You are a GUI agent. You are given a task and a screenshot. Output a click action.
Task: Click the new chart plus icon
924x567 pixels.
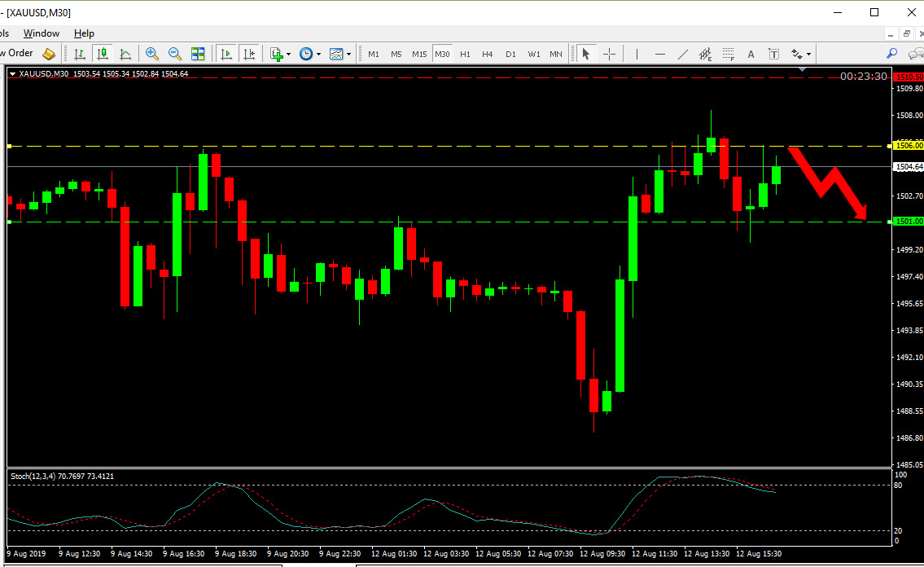coord(276,54)
